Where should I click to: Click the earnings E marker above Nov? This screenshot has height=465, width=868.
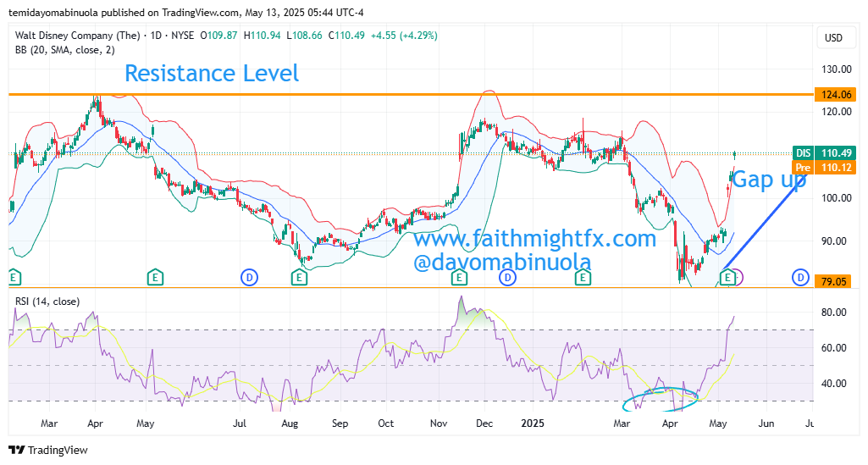[459, 277]
